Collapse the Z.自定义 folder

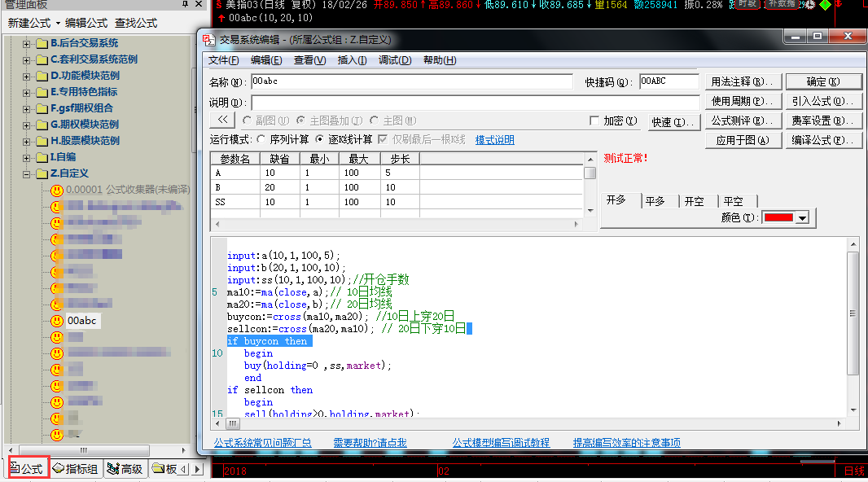tap(27, 173)
